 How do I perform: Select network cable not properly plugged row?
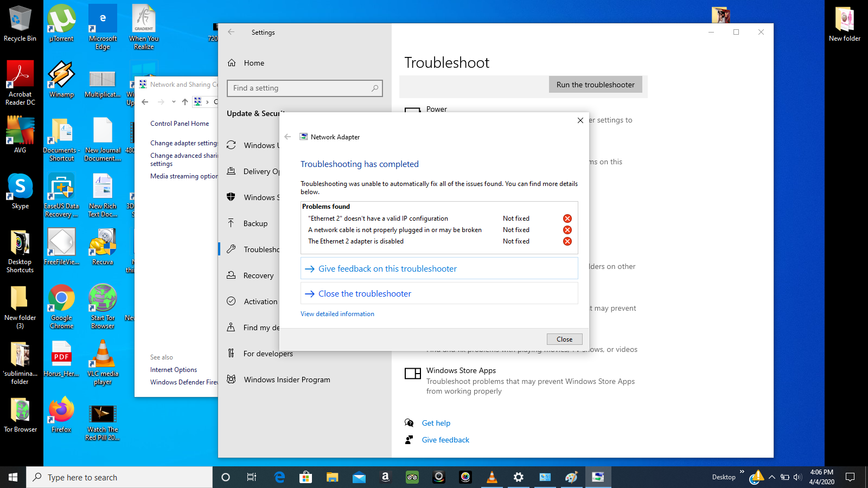(x=439, y=230)
